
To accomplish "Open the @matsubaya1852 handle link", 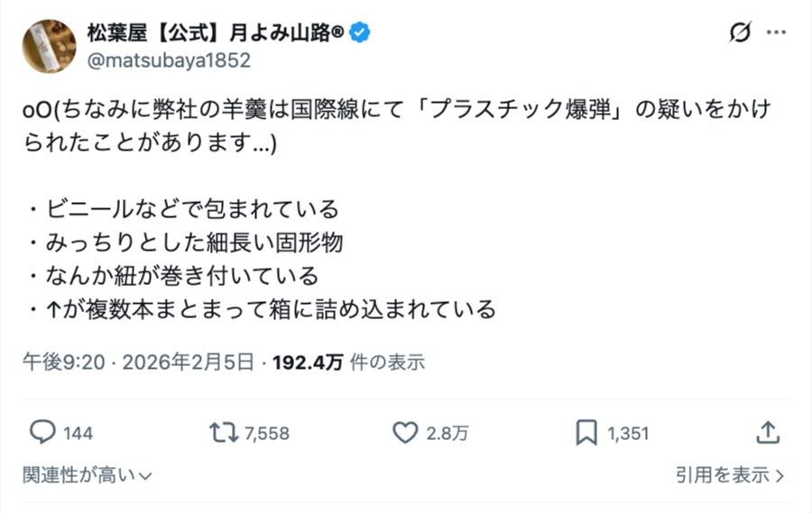I will coord(169,60).
